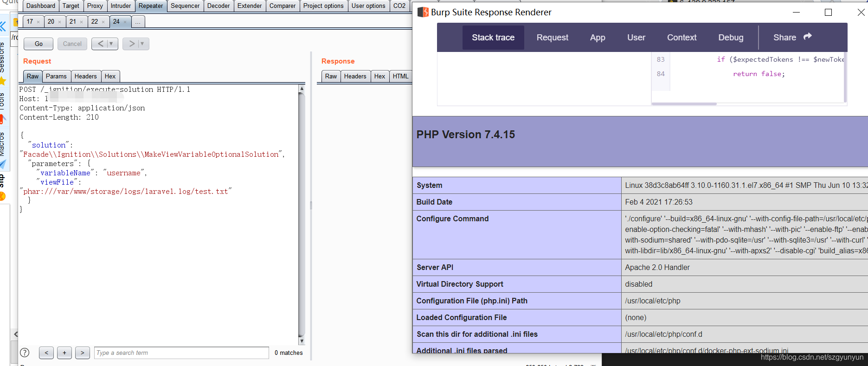
Task: Select the Request Headers view tab
Action: click(x=86, y=76)
